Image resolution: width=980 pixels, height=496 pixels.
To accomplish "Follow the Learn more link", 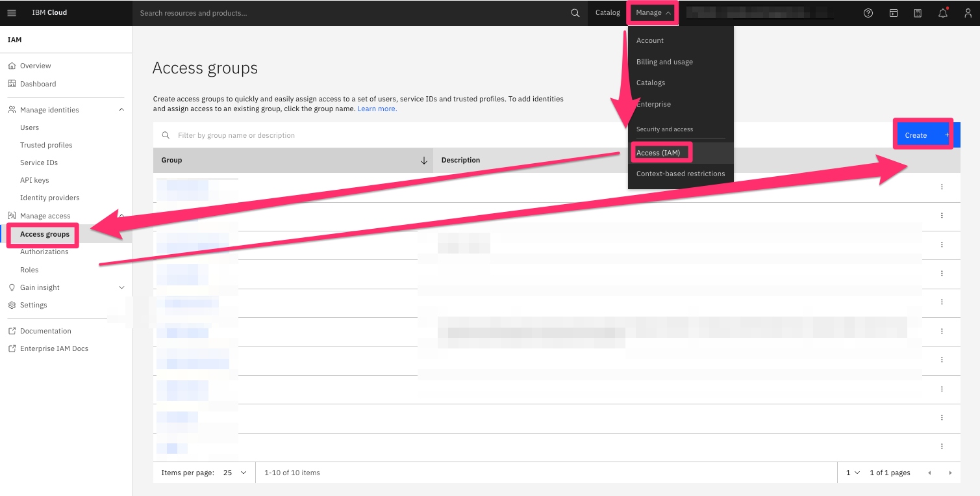I will click(x=377, y=109).
